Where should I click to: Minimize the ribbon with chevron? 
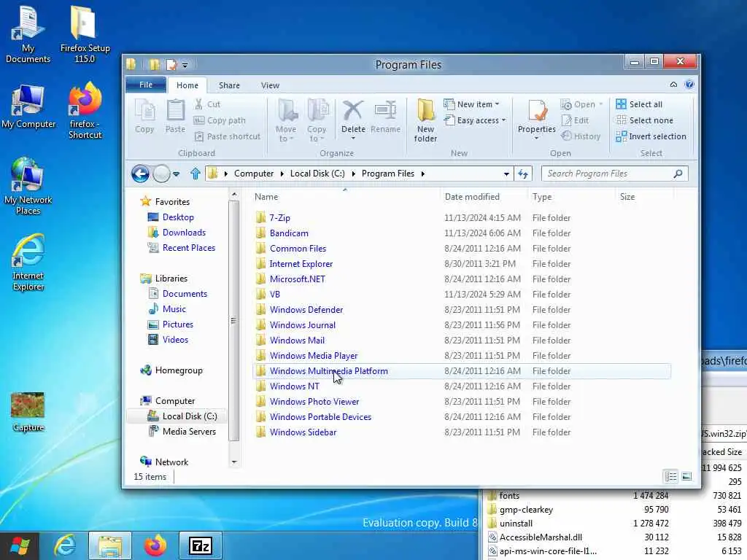(x=673, y=85)
